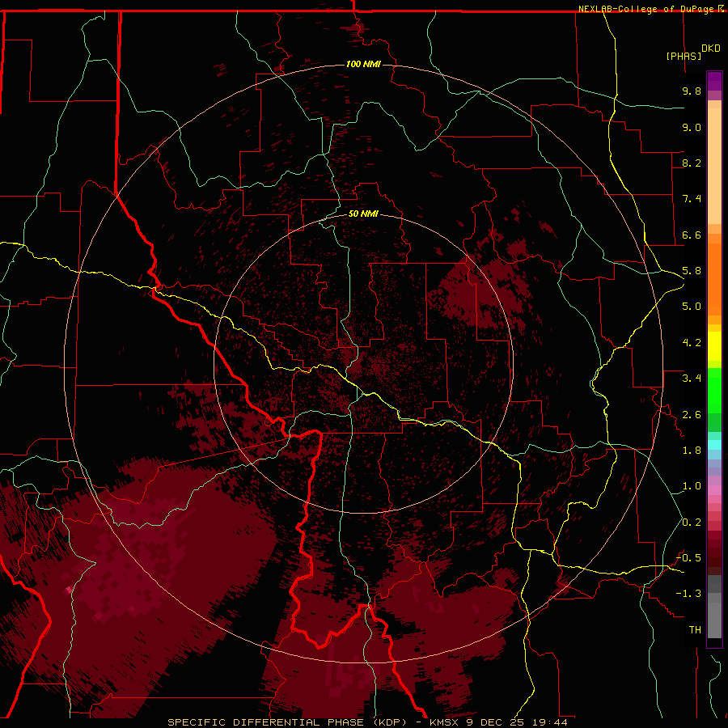This screenshot has height=728, width=728.
Task: Click the 5.8 value on the color scale
Action: [692, 271]
